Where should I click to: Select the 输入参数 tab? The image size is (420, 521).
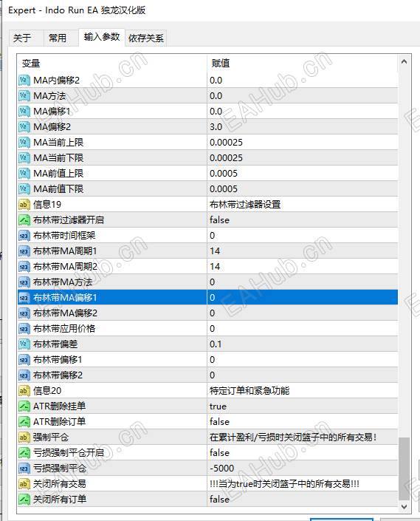coord(102,37)
